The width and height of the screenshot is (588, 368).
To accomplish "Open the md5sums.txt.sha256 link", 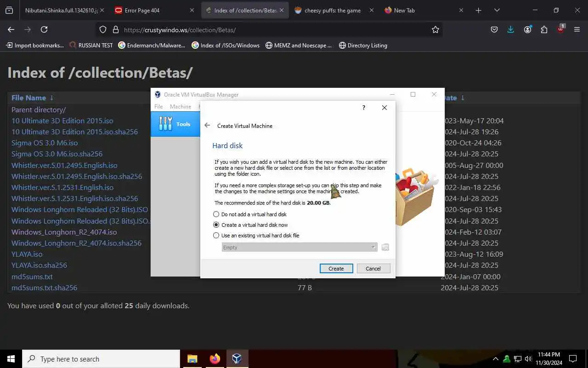I will point(44,287).
